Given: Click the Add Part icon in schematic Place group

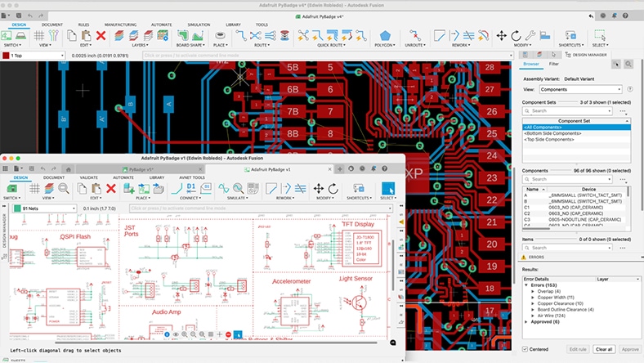Looking at the screenshot, I should [x=129, y=189].
